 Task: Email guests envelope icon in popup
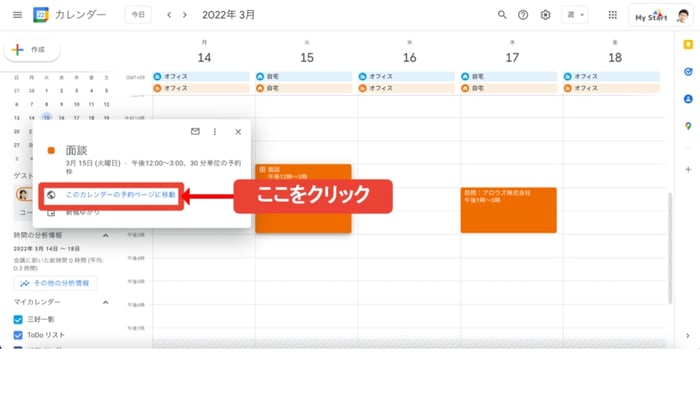coord(195,131)
